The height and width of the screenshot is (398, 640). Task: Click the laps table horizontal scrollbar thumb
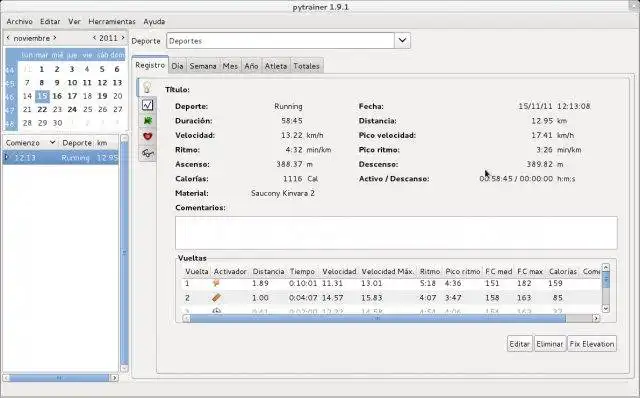(x=378, y=318)
